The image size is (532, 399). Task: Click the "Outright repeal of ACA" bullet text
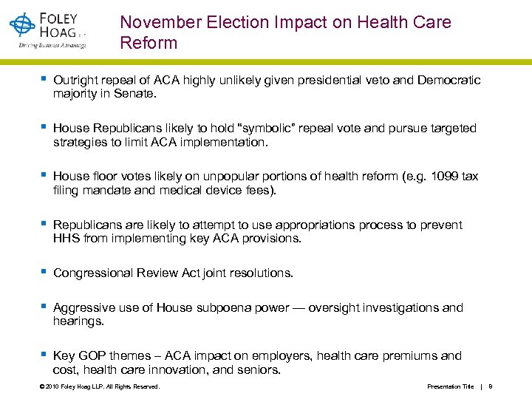tap(266, 86)
